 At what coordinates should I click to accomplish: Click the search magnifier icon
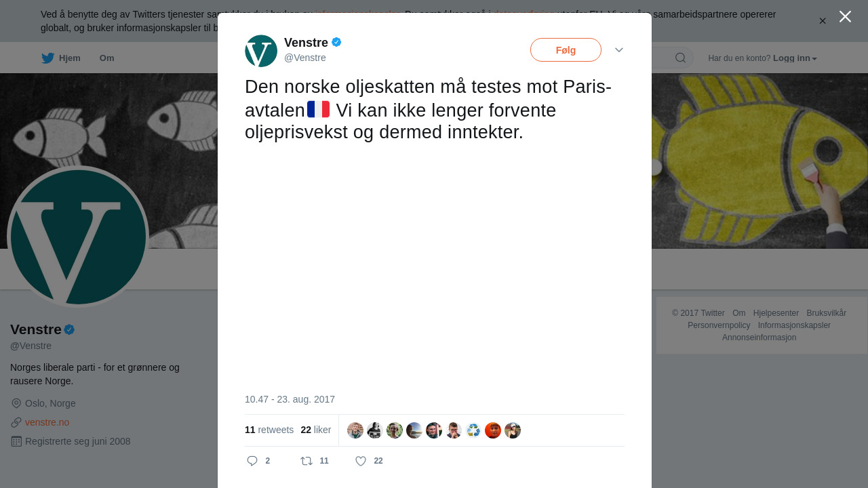coord(680,58)
